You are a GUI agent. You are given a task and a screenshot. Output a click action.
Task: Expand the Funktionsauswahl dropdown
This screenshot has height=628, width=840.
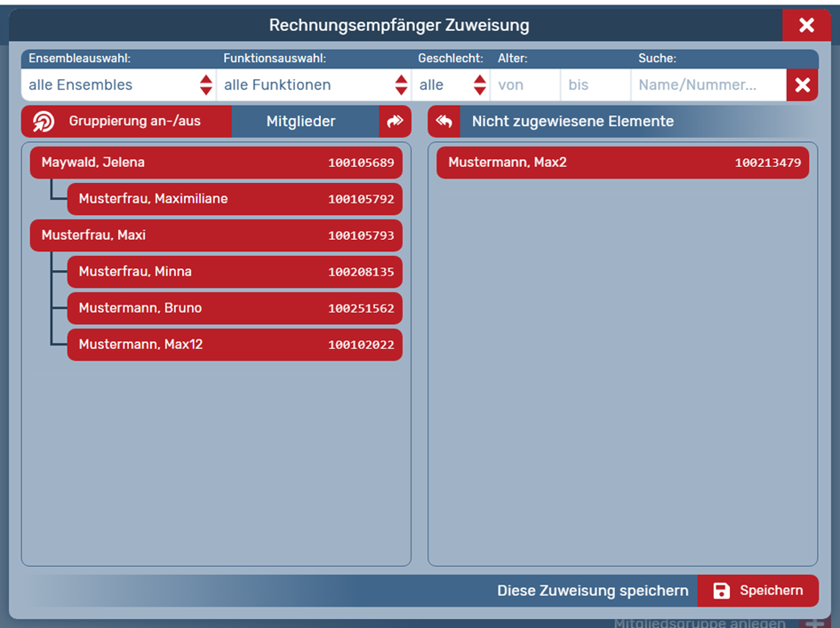pyautogui.click(x=315, y=85)
